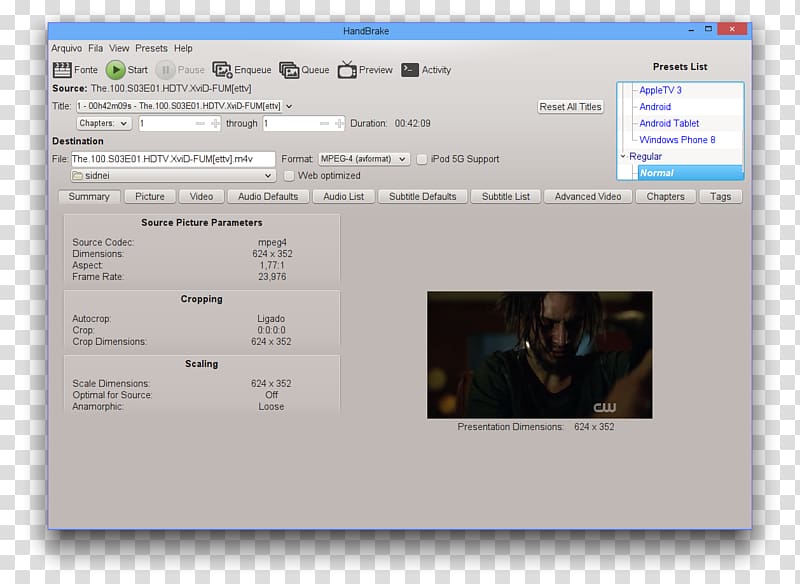Select the AppleTV 3 preset
This screenshot has height=584, width=800.
[660, 90]
